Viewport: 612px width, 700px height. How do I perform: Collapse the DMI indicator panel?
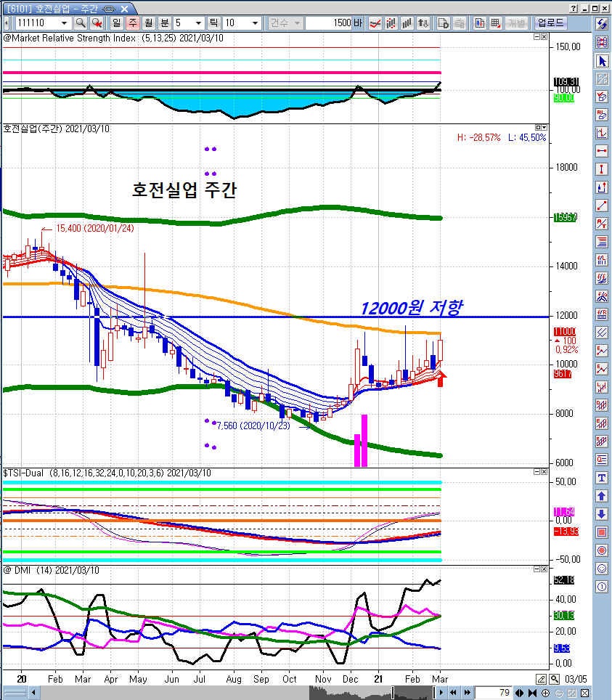537,569
